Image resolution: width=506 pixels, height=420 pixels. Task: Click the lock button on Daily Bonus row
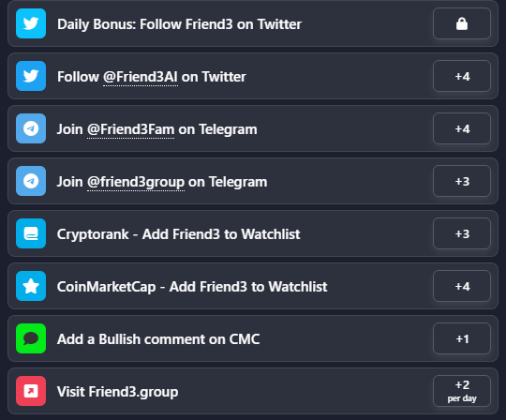462,23
